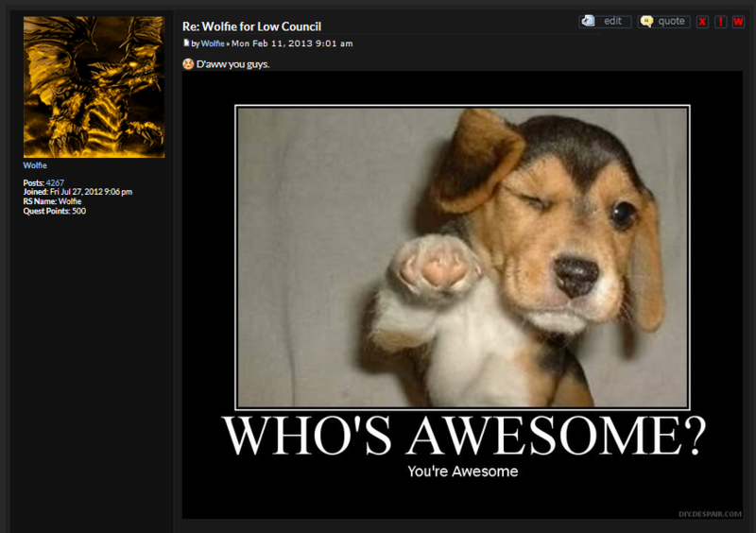Click the DIY.DESPAIR.COM watermark
Viewport: 756px width, 533px height.
pos(710,514)
